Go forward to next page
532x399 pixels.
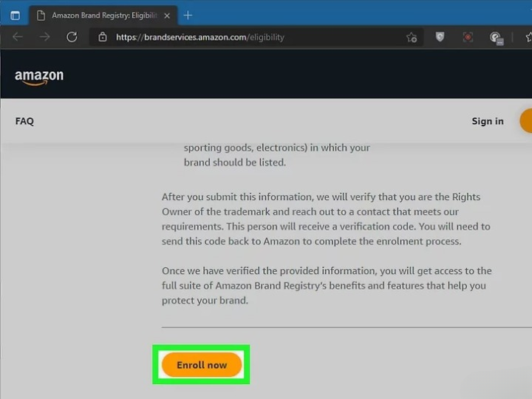click(44, 37)
